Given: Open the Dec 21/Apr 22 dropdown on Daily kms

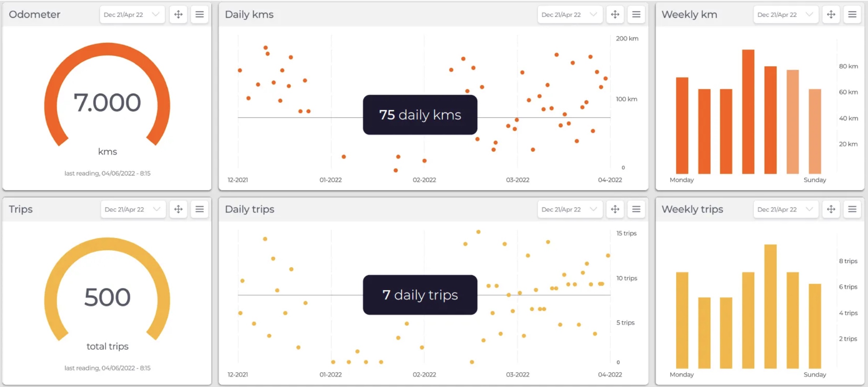Looking at the screenshot, I should point(570,14).
